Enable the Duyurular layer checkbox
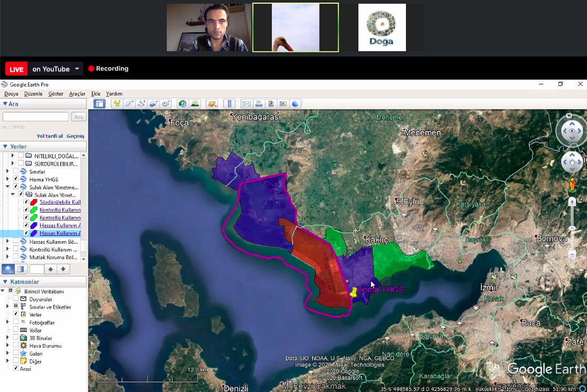This screenshot has height=392, width=587. (16, 299)
